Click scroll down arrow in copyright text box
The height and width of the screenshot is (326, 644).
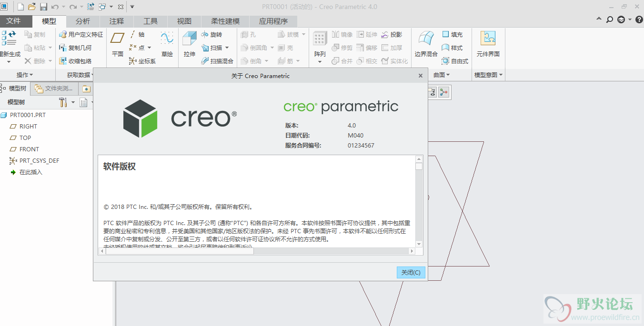tap(419, 244)
